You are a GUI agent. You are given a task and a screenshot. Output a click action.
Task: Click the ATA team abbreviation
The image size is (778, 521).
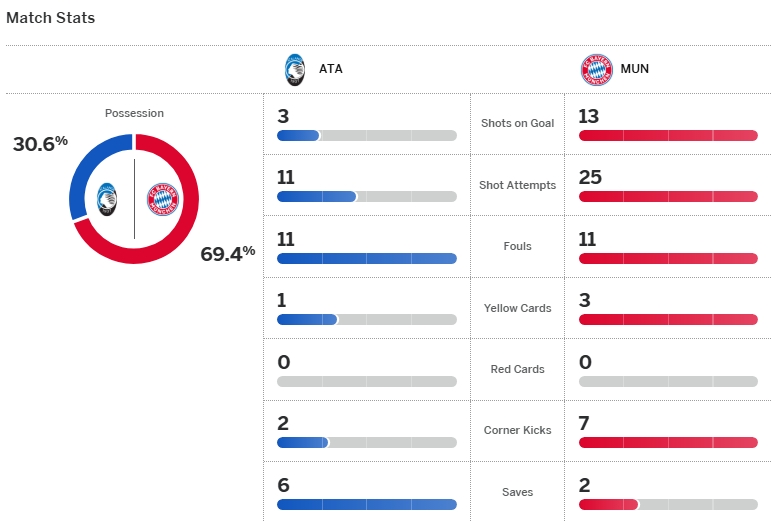tap(330, 70)
